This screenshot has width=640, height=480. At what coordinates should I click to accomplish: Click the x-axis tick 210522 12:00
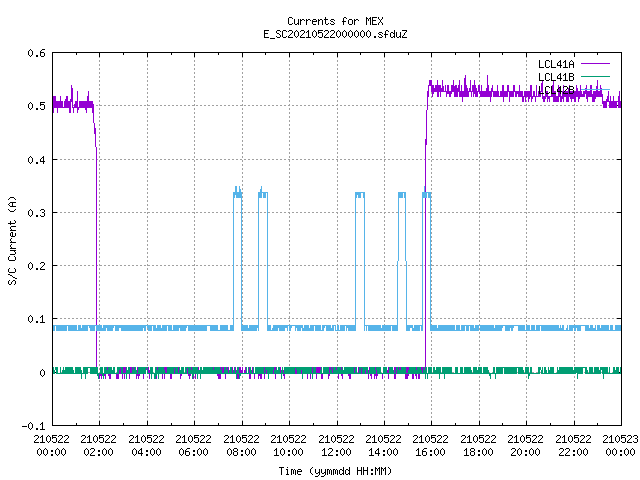(x=336, y=445)
